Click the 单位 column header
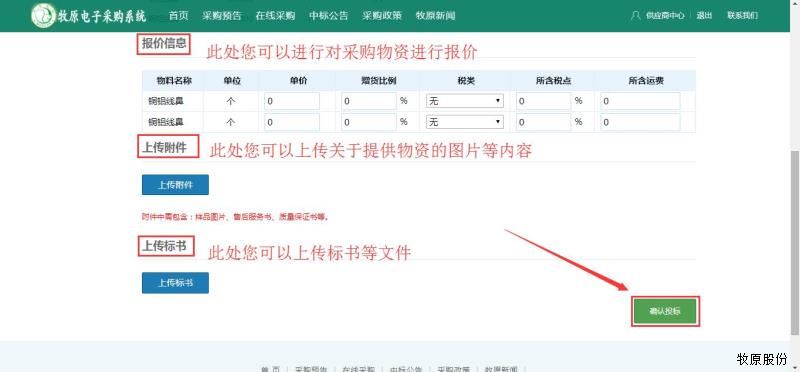Image resolution: width=800 pixels, height=372 pixels. [231, 81]
